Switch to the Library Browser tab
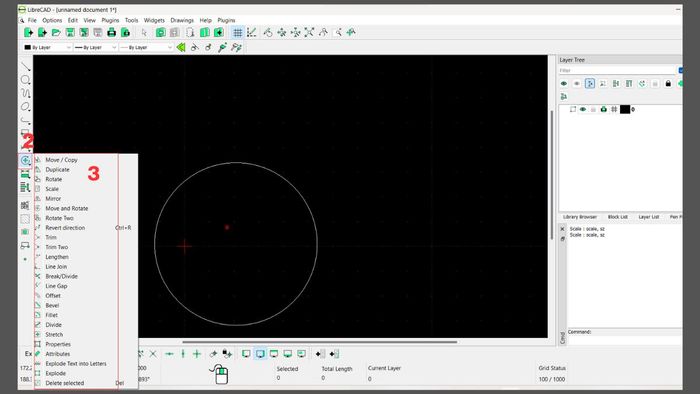Viewport: 700px width, 394px height. pos(579,217)
